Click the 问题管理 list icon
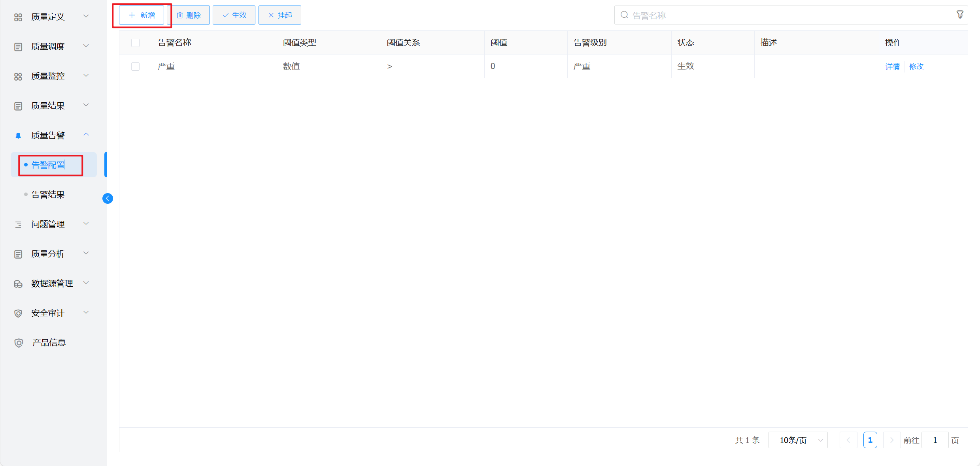This screenshot has width=980, height=466. pyautogui.click(x=18, y=224)
